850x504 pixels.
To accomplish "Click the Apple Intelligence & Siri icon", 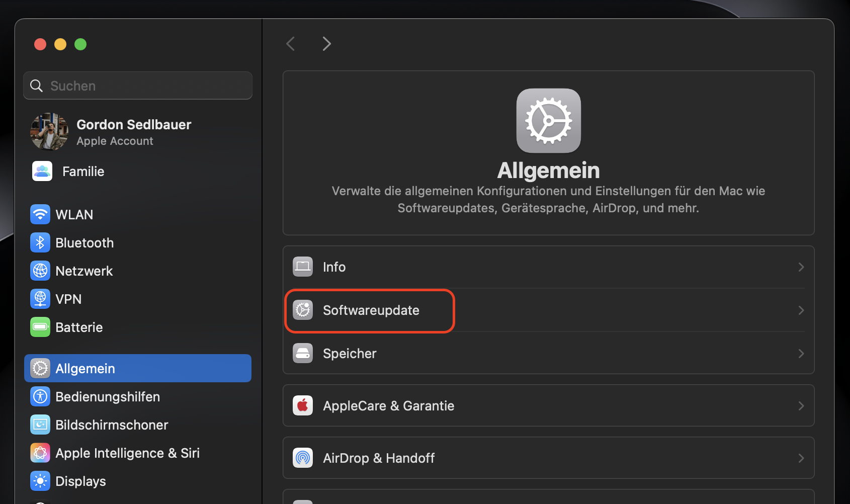I will coord(40,453).
